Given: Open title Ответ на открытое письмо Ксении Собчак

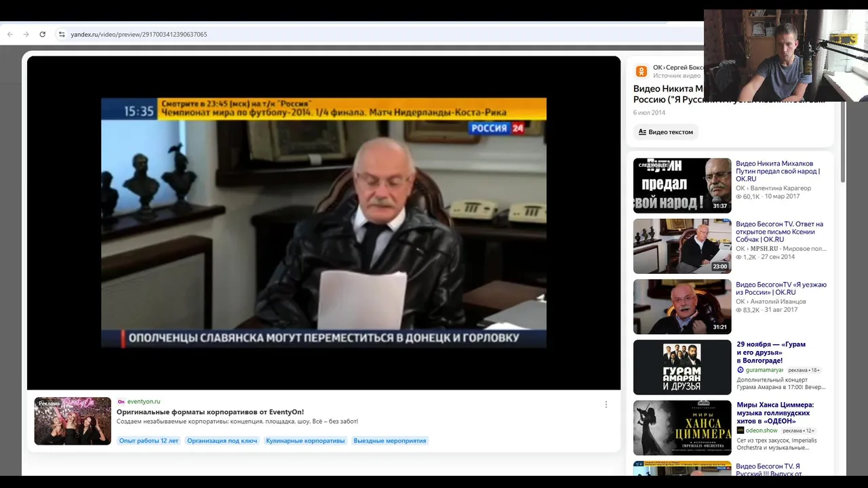Looking at the screenshot, I should [779, 232].
